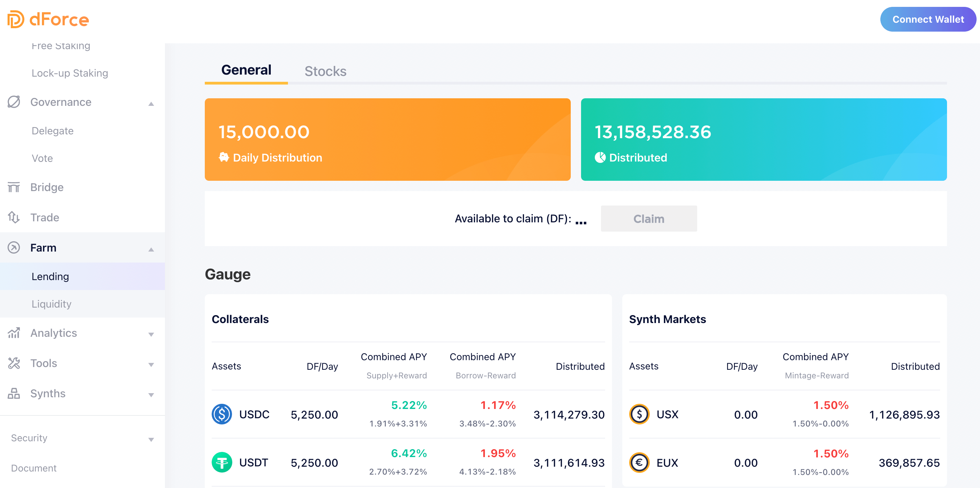
Task: Open Lock-up Staking page
Action: click(70, 73)
